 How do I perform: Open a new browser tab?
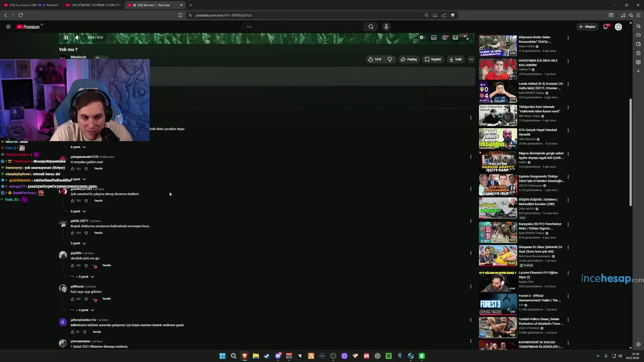(x=191, y=5)
